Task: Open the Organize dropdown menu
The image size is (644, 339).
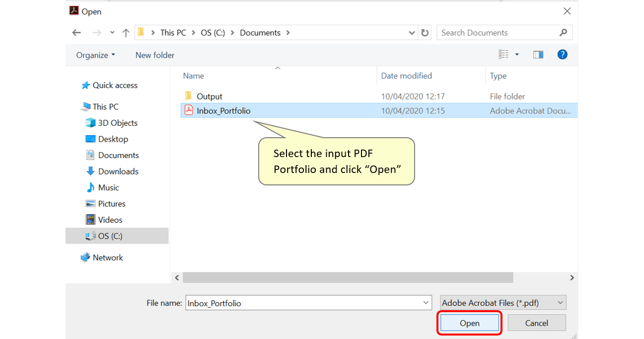Action: pos(95,55)
